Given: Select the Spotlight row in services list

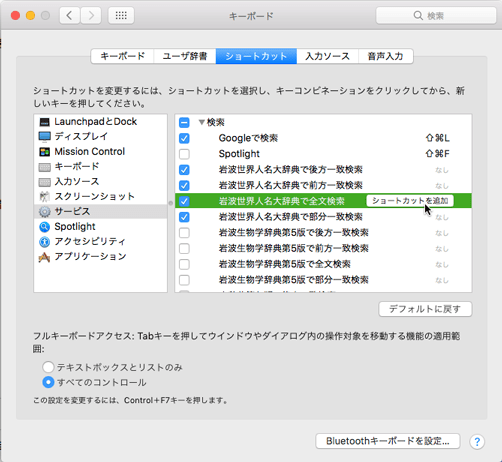Looking at the screenshot, I should pos(323,154).
